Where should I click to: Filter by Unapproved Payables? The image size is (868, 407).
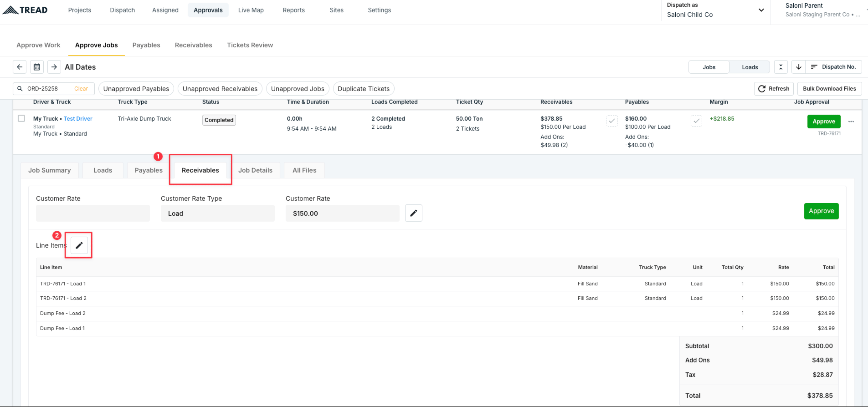coord(136,89)
